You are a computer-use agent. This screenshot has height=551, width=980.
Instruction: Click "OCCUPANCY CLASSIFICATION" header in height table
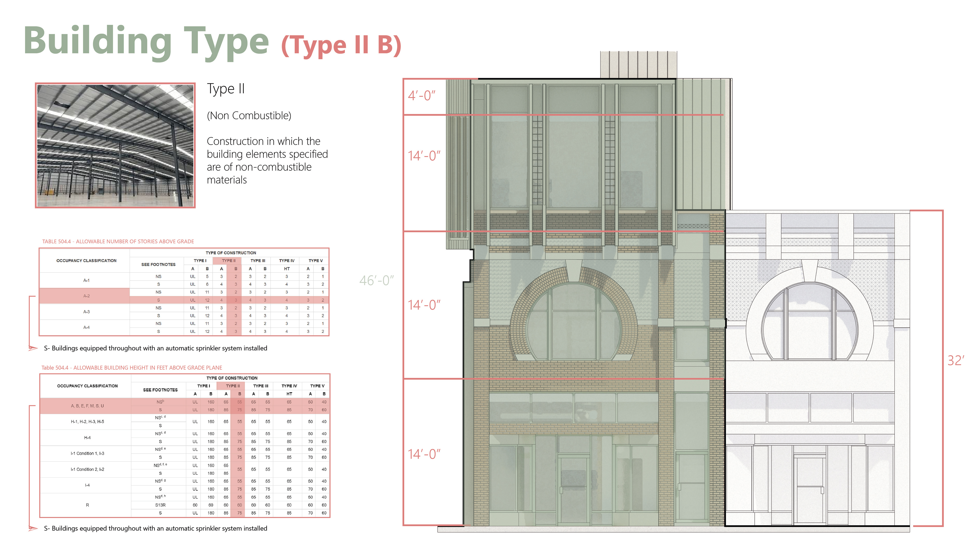[x=87, y=386]
